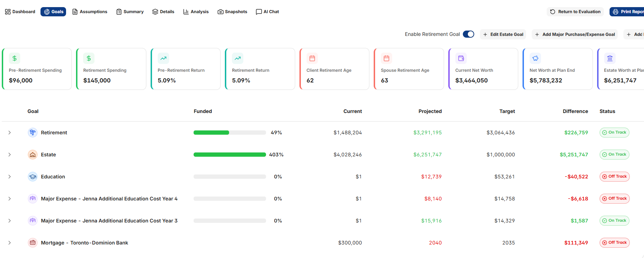Click the Spouse Retirement Age calendar icon
Screen dimensions: 644x258
386,58
